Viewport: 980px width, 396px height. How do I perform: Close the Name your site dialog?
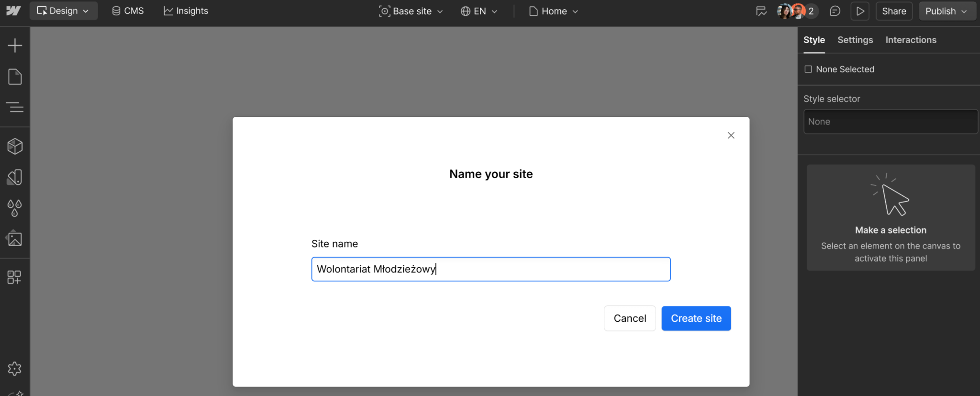click(x=731, y=136)
